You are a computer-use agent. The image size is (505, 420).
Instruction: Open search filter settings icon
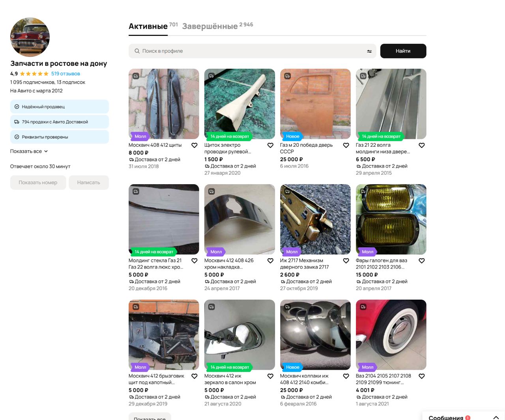coord(369,51)
